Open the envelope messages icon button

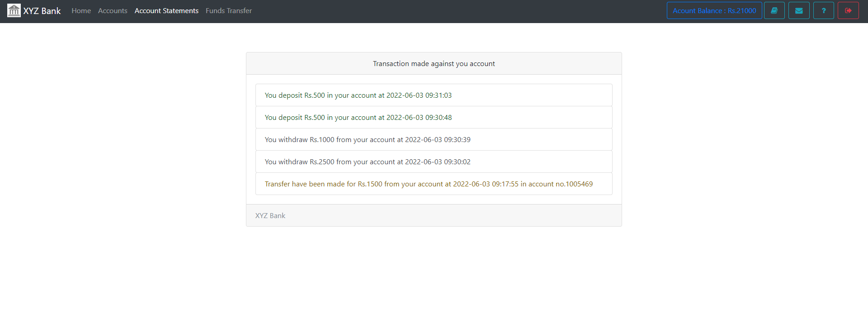point(799,10)
